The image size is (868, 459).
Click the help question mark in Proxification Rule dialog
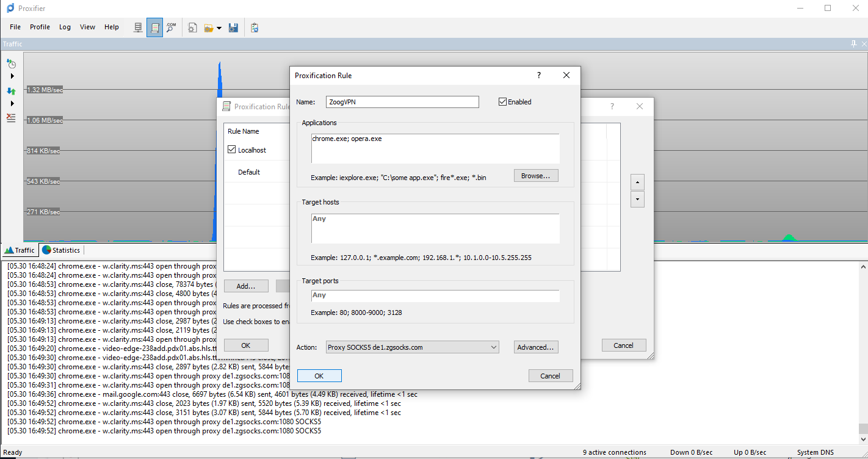click(538, 75)
